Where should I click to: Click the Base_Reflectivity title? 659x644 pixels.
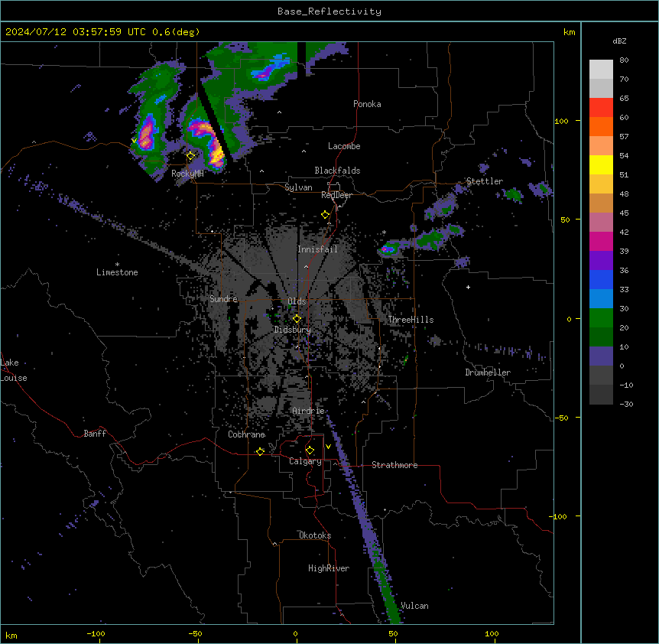[x=329, y=11]
